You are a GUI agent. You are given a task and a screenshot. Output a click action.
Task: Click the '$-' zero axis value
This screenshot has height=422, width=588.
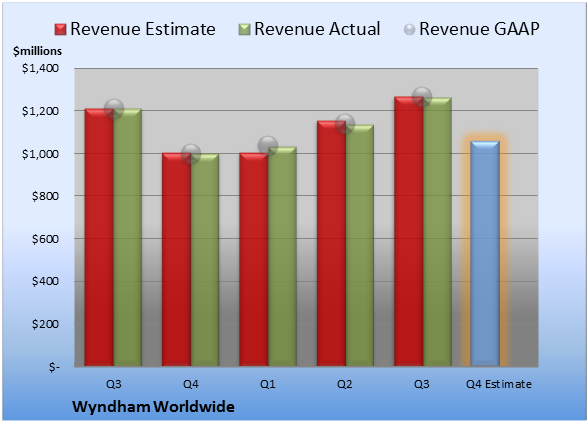coord(54,367)
